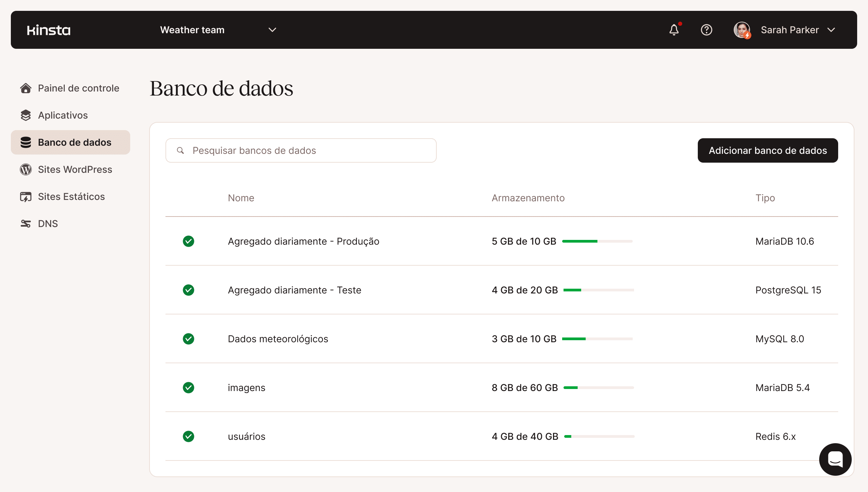The image size is (868, 492).
Task: Click the DNS icon in sidebar
Action: 26,224
